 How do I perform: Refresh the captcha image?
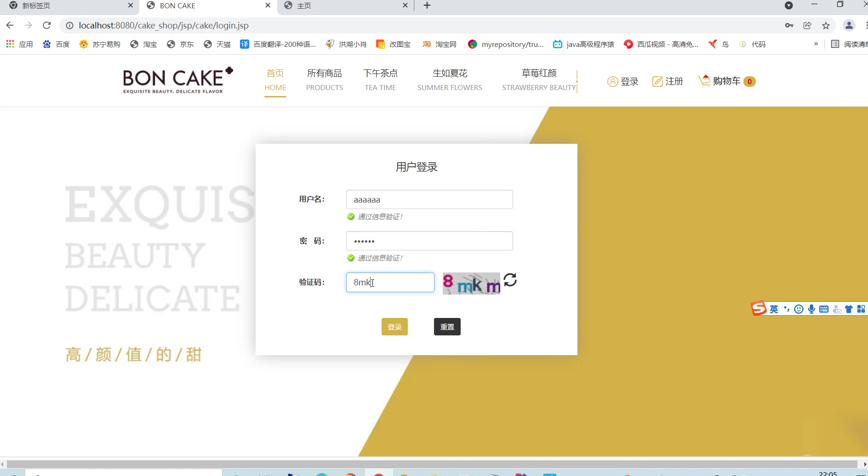[x=510, y=280]
